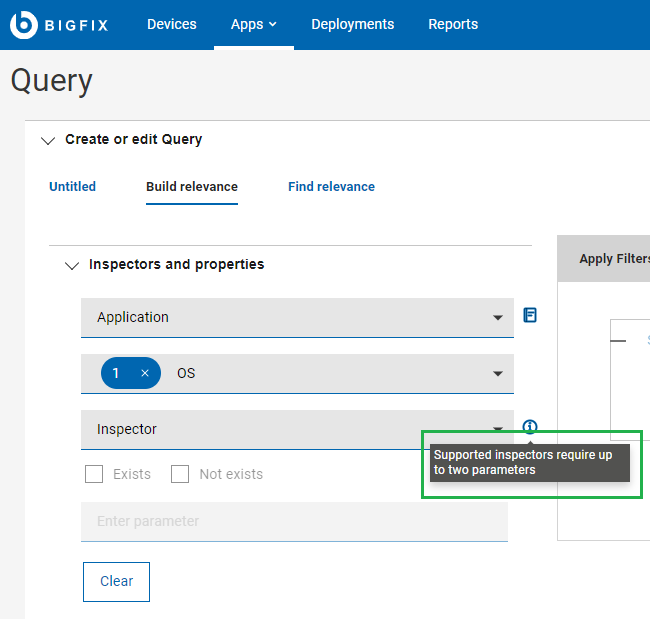This screenshot has width=650, height=619.
Task: Collapse the Create or edit Query section
Action: pos(48,140)
